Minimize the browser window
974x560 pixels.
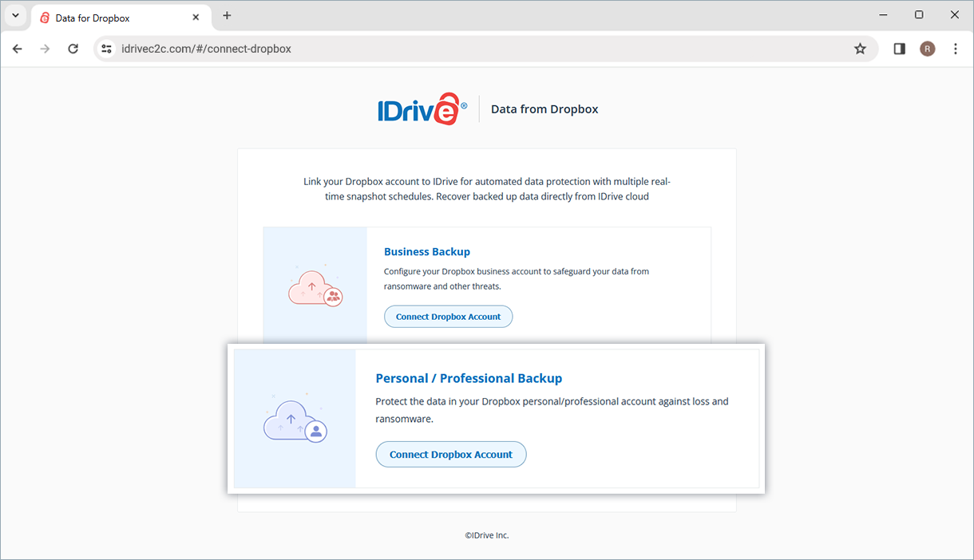click(x=883, y=15)
